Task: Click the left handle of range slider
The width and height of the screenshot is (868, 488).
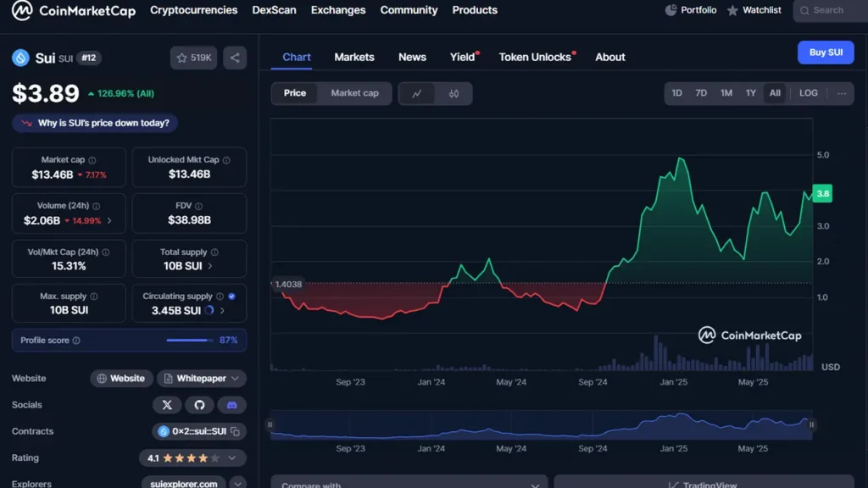Action: pos(270,425)
